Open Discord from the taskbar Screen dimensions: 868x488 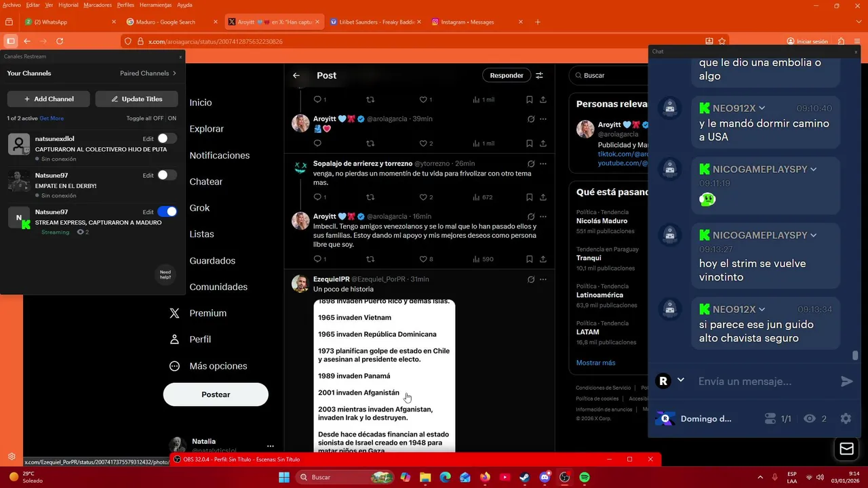pos(545,477)
